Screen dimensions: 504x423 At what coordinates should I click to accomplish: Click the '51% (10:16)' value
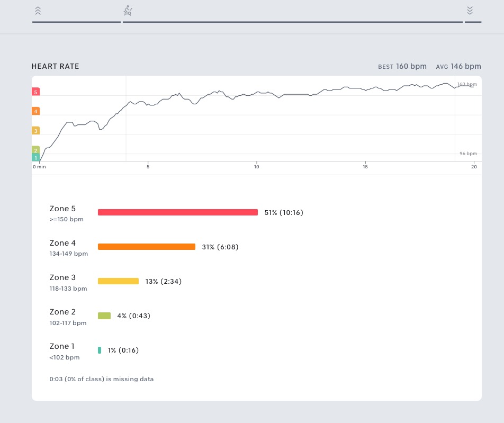tap(284, 212)
